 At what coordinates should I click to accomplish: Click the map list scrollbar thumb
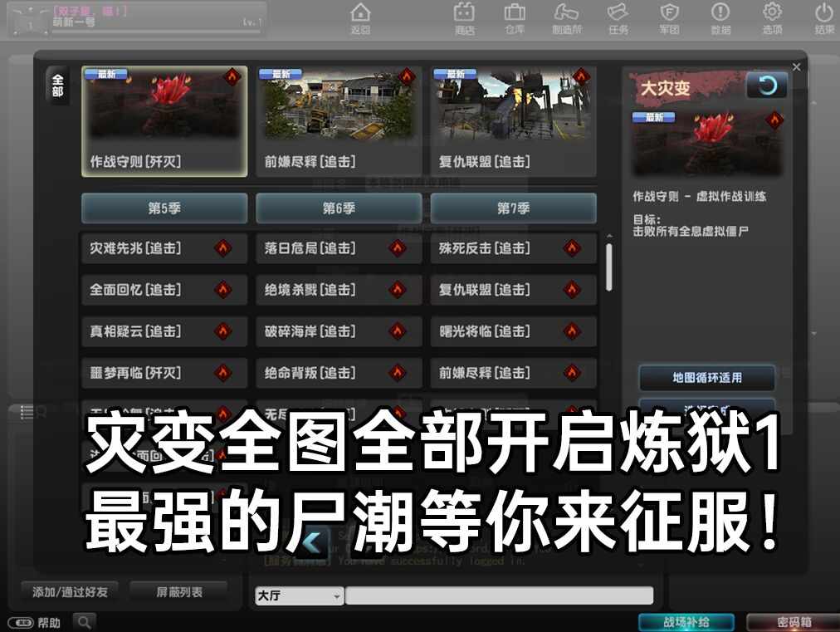[609, 267]
